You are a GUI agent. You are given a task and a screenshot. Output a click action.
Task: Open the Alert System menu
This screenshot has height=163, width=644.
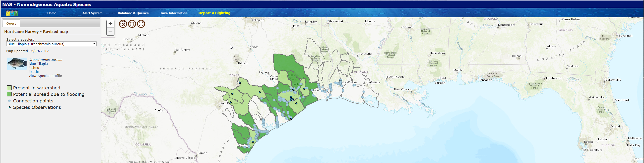tap(92, 13)
